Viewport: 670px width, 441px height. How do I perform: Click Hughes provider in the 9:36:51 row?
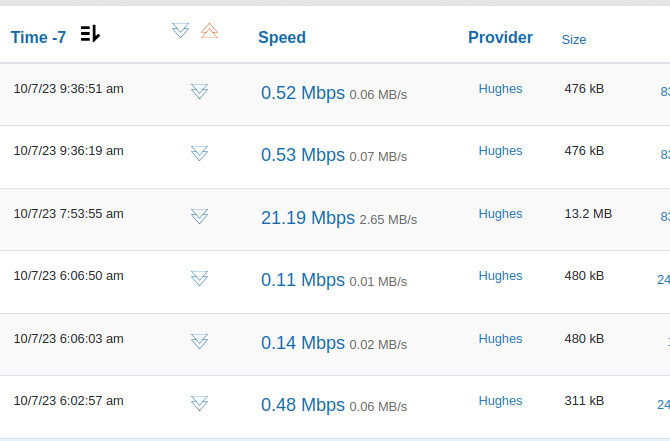tap(500, 89)
